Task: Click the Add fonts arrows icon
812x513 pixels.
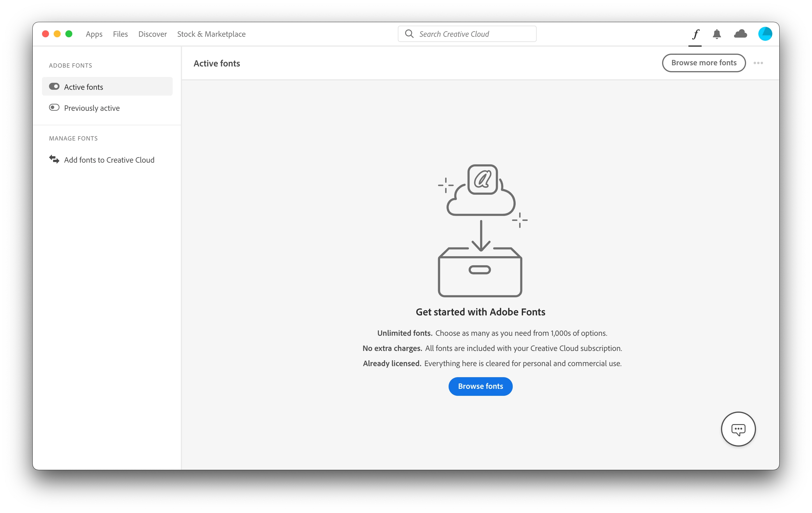Action: pyautogui.click(x=54, y=159)
